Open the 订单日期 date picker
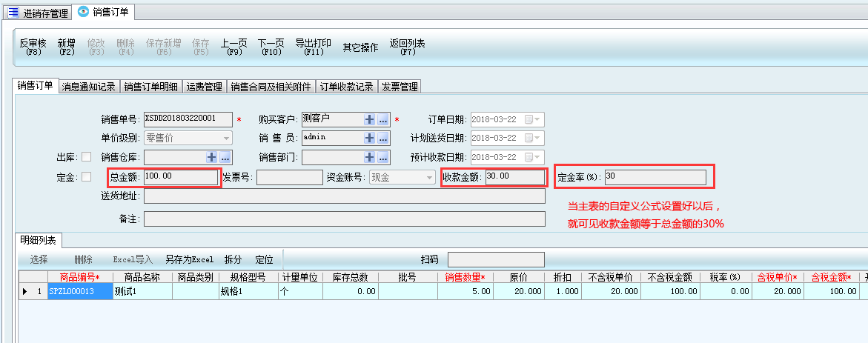Viewport: 868px width, 343px height. pyautogui.click(x=533, y=119)
